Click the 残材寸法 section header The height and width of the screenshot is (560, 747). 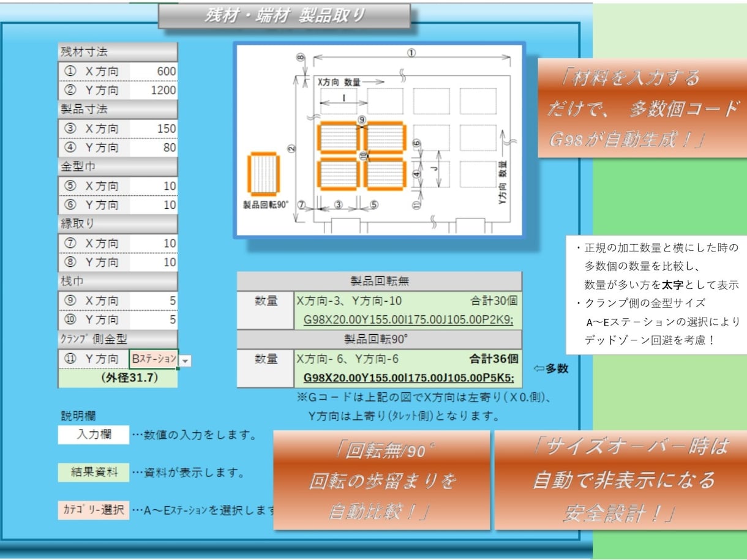coord(118,52)
